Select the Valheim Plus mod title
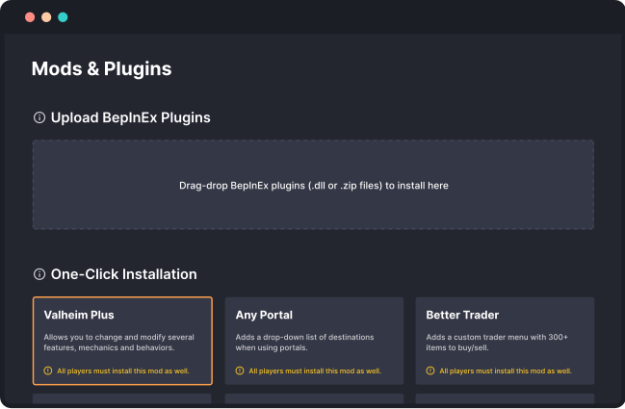The height and width of the screenshot is (409, 625). pyautogui.click(x=79, y=315)
